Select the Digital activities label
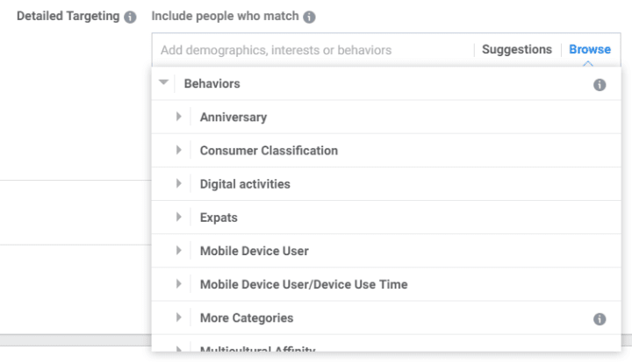The height and width of the screenshot is (364, 632). [245, 184]
